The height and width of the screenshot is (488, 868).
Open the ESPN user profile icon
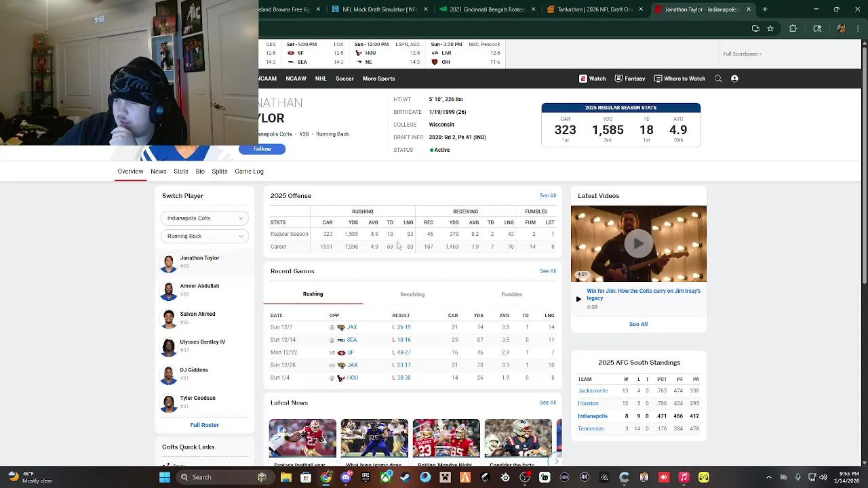coord(734,79)
